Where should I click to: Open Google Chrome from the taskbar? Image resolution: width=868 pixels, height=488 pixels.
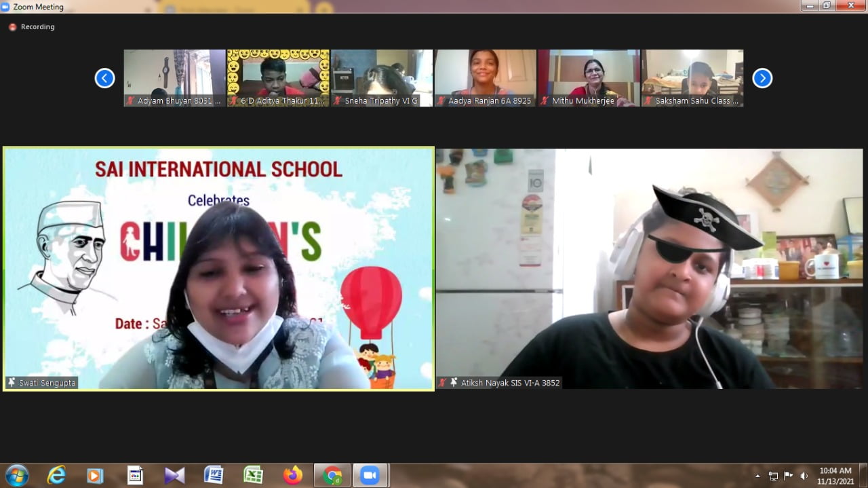[x=332, y=475]
